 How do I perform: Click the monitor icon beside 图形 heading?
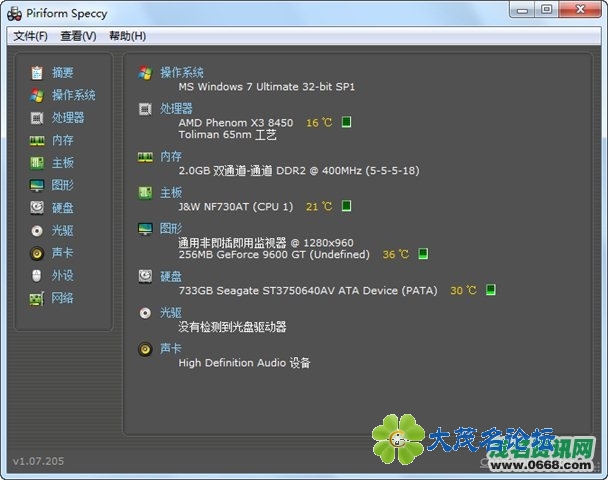coord(145,229)
